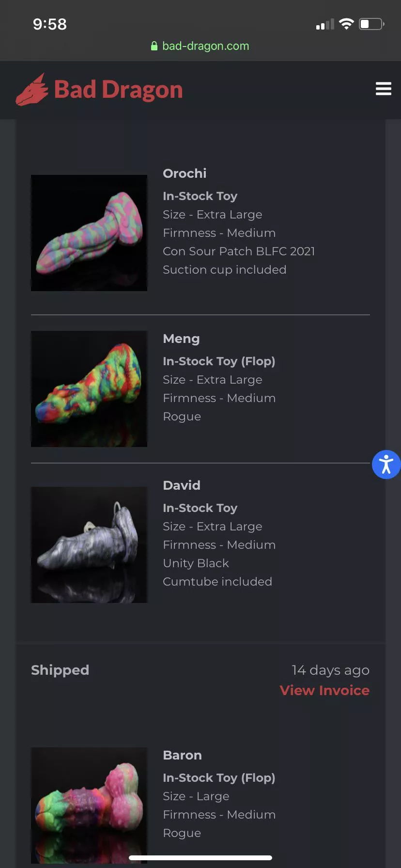Open the Baron product thumbnail

(x=89, y=804)
